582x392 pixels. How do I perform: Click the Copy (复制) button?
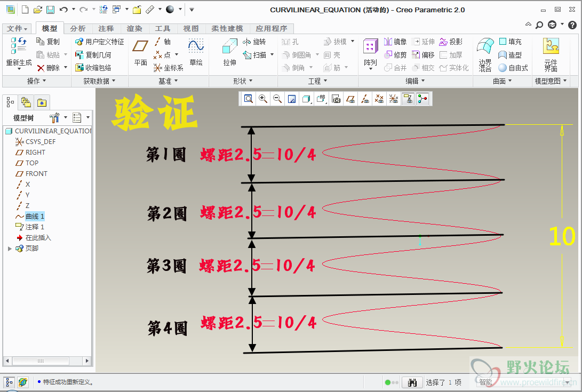click(48, 42)
